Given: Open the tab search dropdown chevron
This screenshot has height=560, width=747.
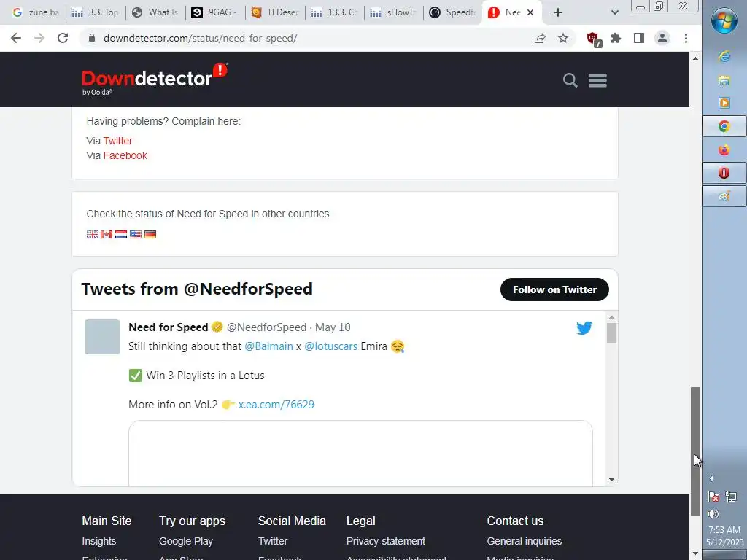Looking at the screenshot, I should pos(614,12).
